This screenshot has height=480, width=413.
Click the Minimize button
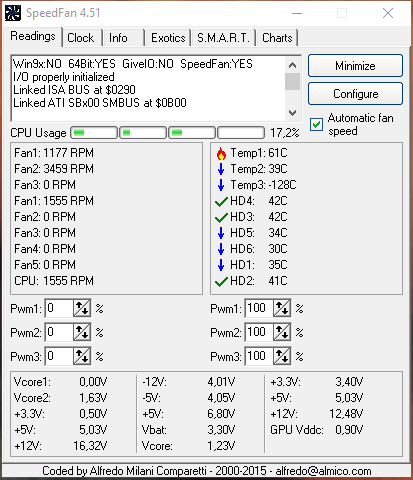tap(355, 66)
